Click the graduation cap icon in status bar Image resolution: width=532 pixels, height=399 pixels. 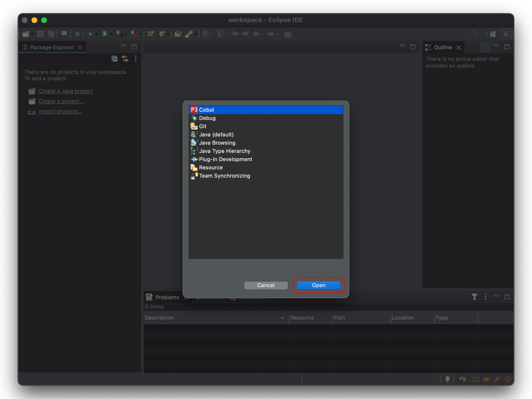point(486,379)
